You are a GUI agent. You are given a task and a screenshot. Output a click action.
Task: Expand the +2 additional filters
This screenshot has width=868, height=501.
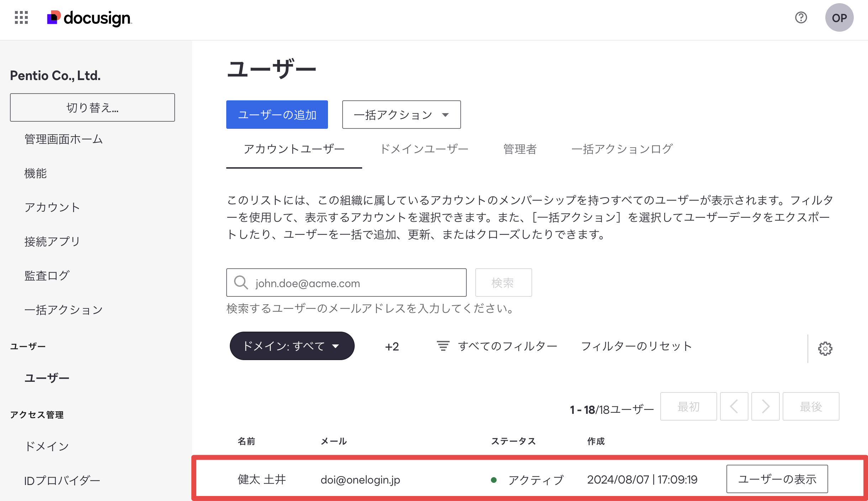point(392,347)
